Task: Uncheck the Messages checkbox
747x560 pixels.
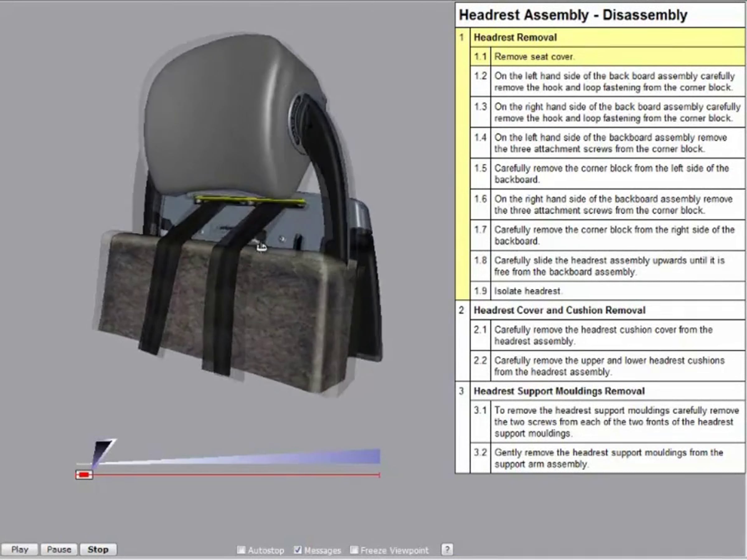Action: point(298,550)
